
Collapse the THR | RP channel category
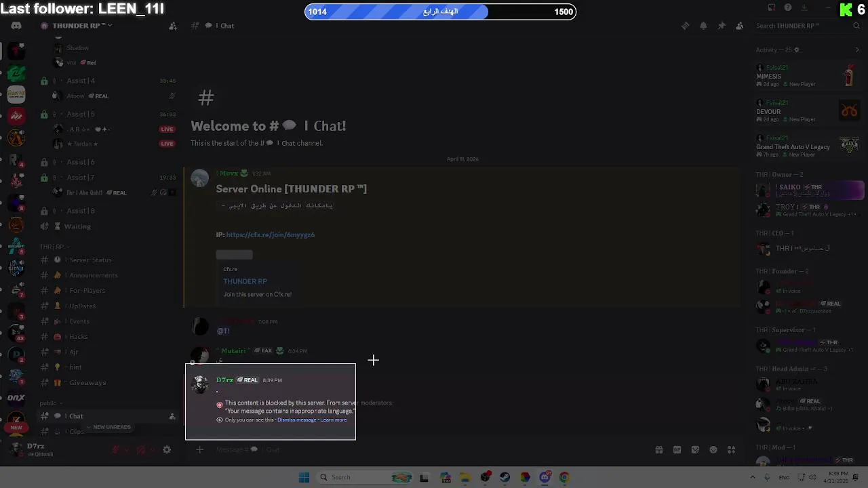pyautogui.click(x=54, y=247)
